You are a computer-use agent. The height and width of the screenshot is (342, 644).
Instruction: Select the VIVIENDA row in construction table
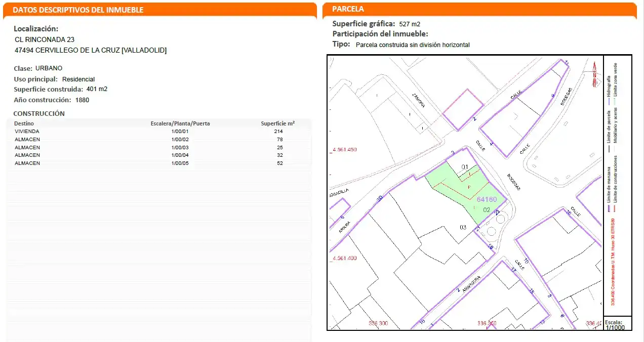[159, 131]
